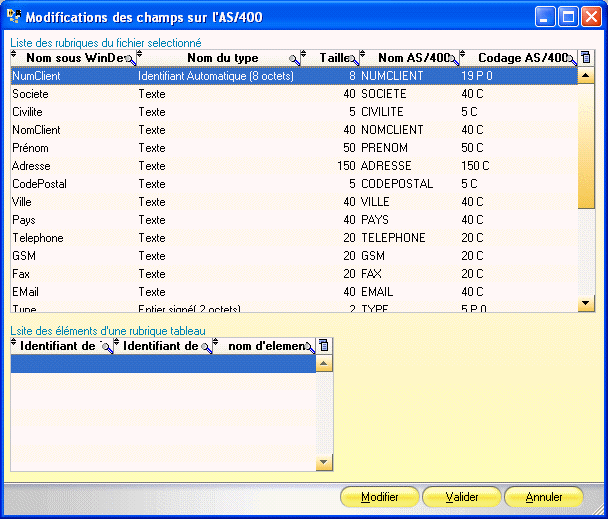
Task: Close the Modifications des champs window
Action: (x=591, y=17)
